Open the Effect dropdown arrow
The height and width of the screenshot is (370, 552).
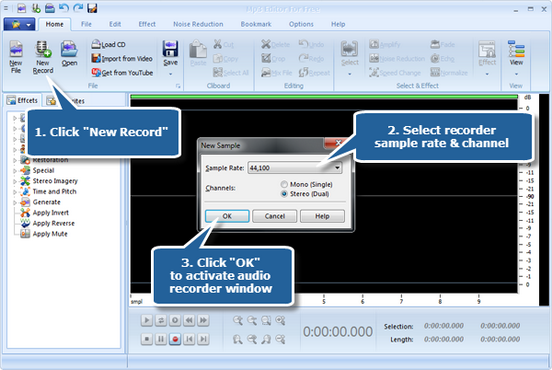[487, 74]
